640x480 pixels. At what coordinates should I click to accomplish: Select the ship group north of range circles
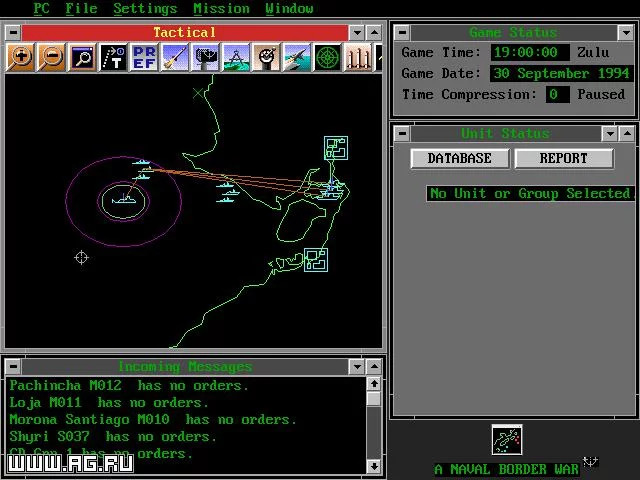point(142,170)
